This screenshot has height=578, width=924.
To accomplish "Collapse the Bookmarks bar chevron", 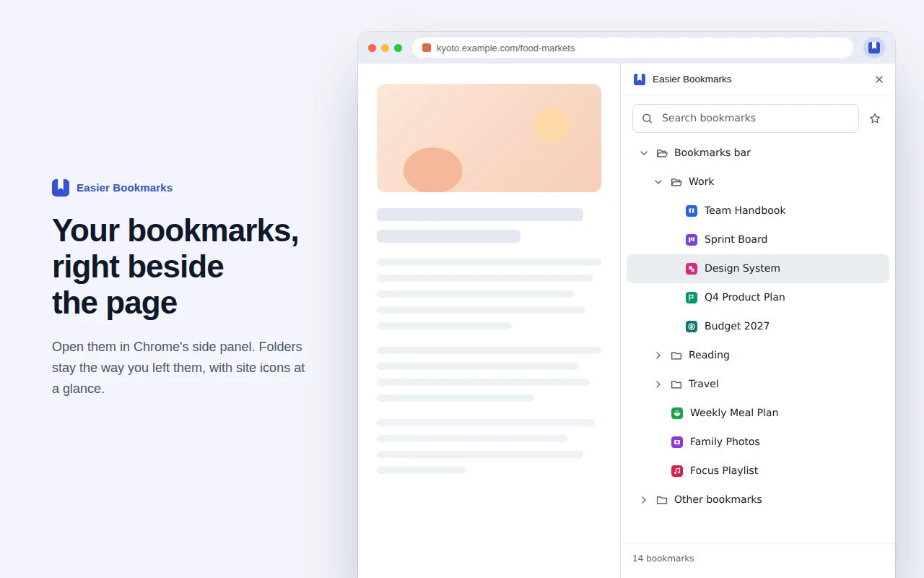I will click(x=644, y=153).
